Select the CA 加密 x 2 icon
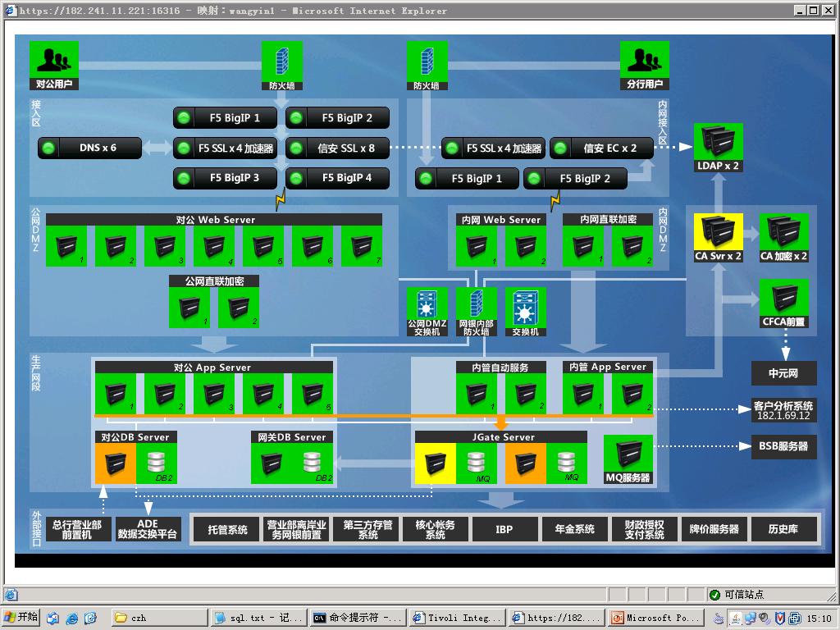This screenshot has width=840, height=630. (783, 232)
